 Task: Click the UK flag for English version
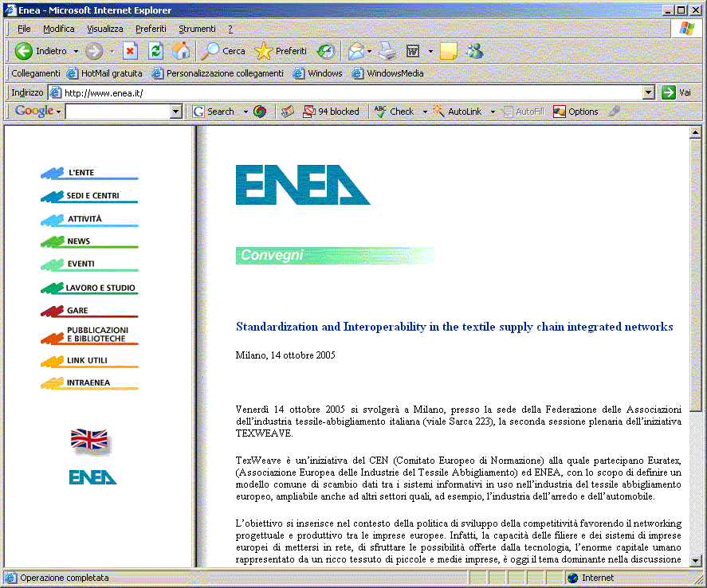click(89, 440)
